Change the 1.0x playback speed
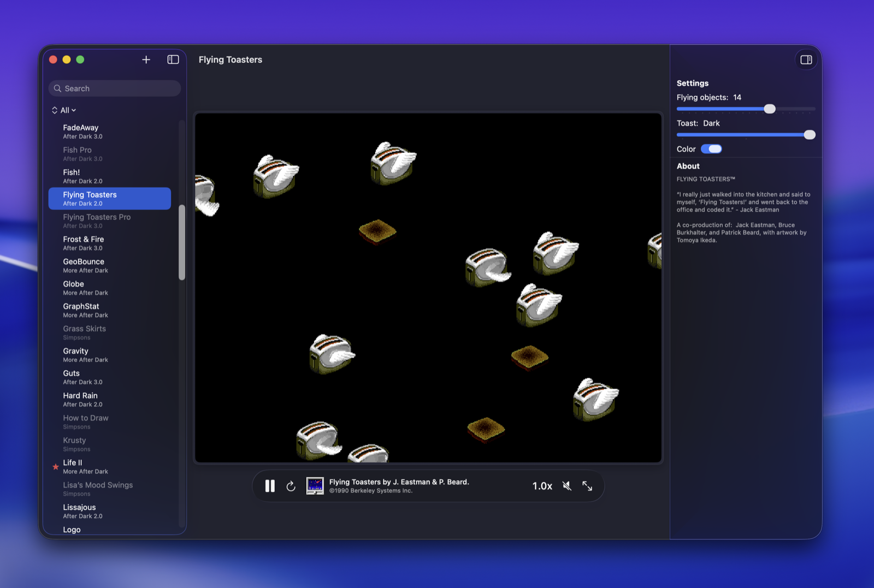Image resolution: width=874 pixels, height=588 pixels. pos(542,486)
